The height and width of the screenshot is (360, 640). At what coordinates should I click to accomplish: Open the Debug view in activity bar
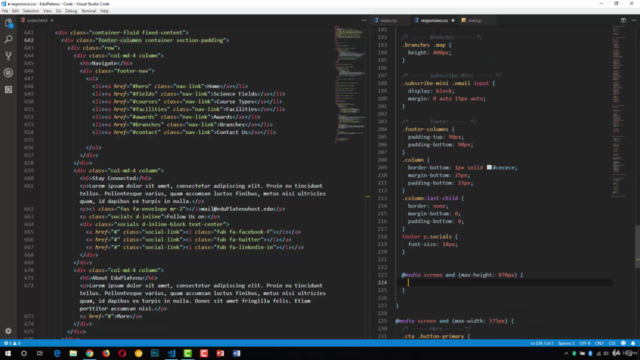tap(8, 73)
